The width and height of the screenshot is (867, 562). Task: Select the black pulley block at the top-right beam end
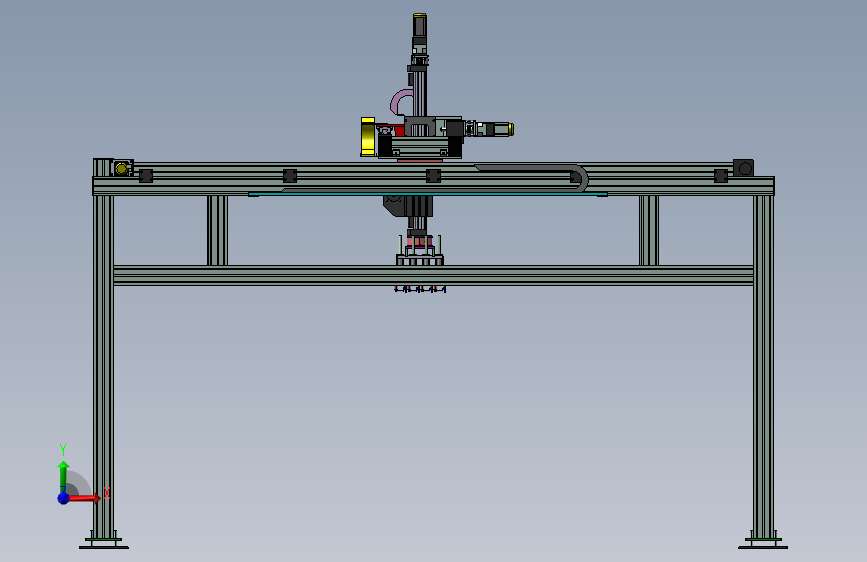point(744,168)
